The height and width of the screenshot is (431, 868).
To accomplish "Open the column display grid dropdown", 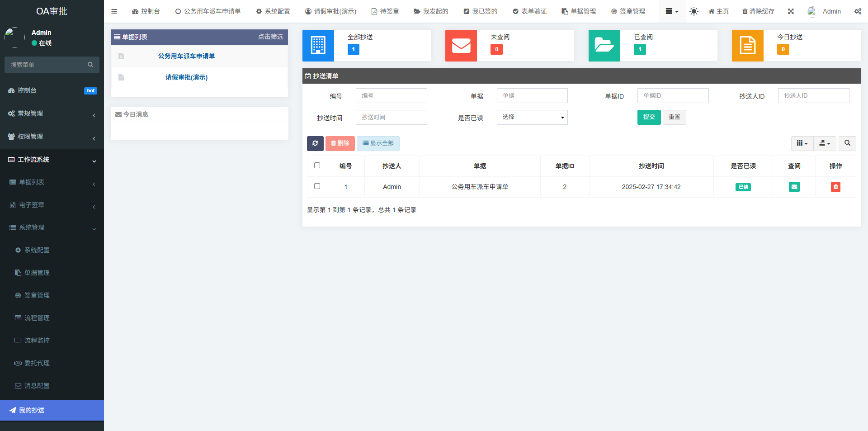I will (802, 143).
